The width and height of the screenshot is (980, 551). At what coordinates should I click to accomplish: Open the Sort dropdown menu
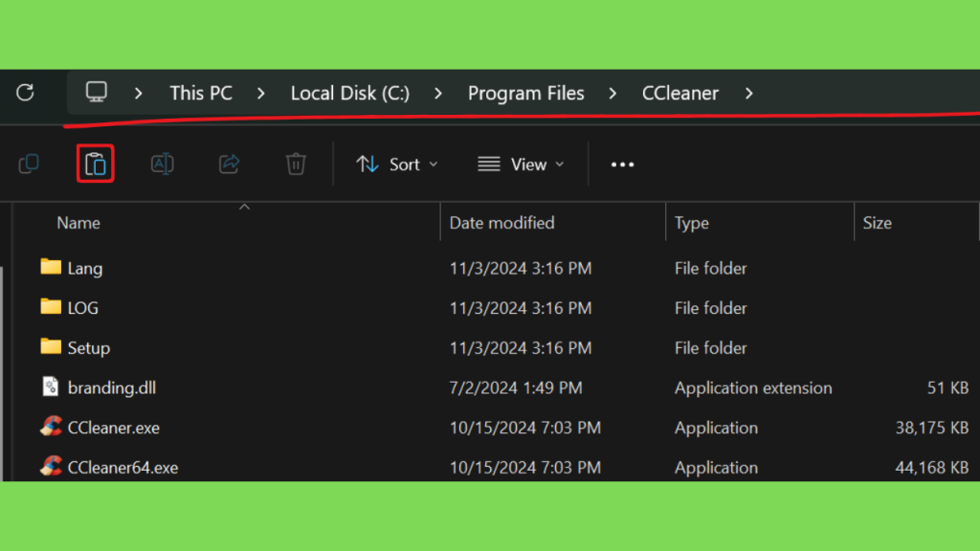click(x=396, y=165)
